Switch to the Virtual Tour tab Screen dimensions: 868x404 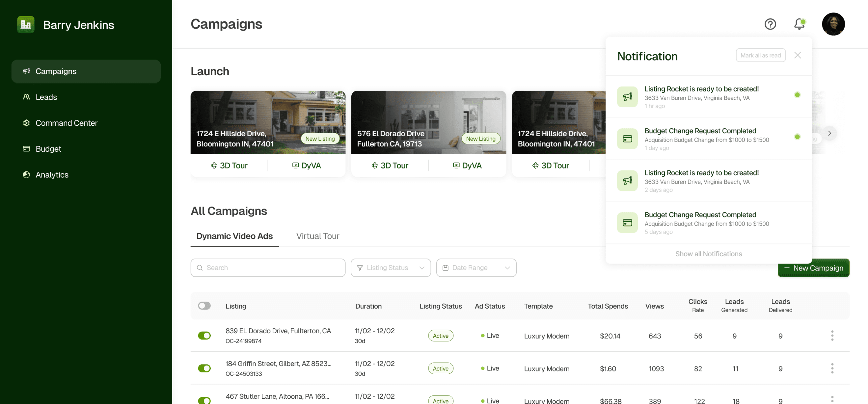317,236
